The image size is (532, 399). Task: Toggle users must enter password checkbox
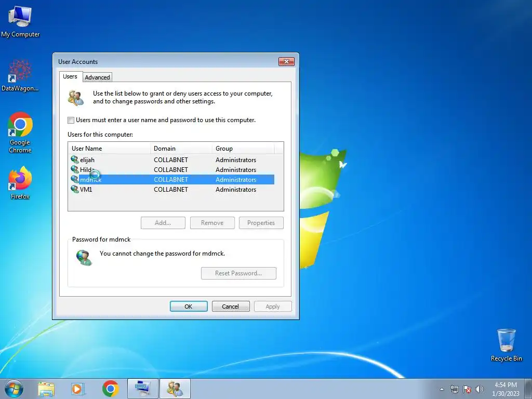point(71,120)
